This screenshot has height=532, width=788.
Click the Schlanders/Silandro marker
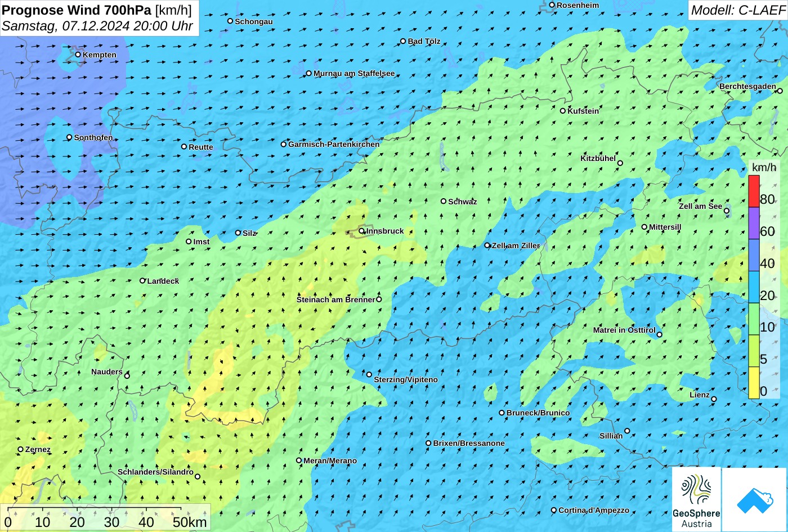pos(198,477)
